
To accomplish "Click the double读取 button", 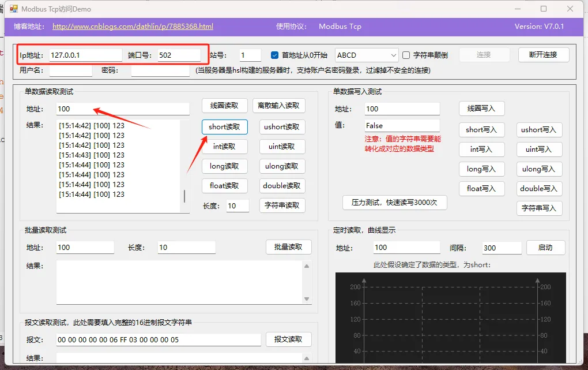I will pyautogui.click(x=282, y=185).
